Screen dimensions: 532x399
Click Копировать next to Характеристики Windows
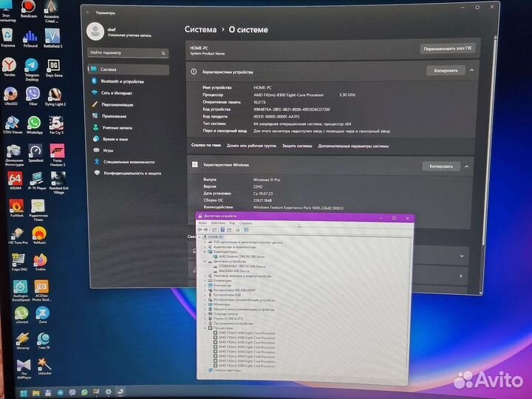point(440,166)
